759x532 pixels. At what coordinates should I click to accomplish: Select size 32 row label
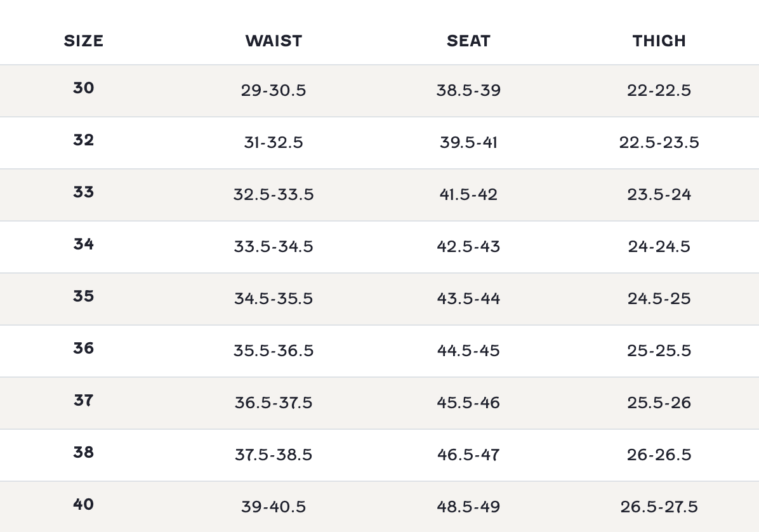tap(83, 140)
